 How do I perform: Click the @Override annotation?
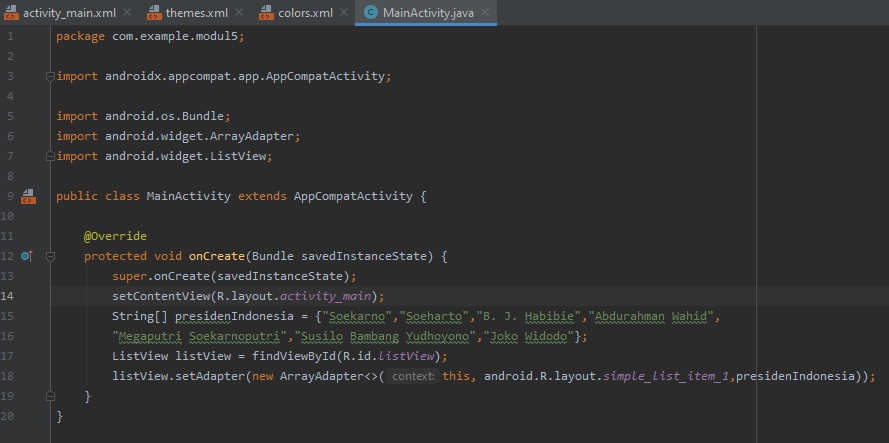(x=116, y=236)
